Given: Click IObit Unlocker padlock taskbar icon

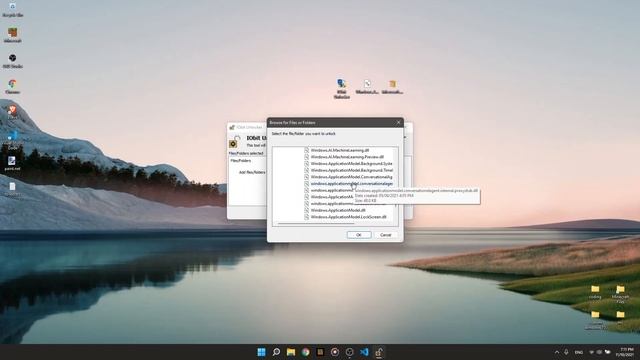Looking at the screenshot, I should (379, 352).
